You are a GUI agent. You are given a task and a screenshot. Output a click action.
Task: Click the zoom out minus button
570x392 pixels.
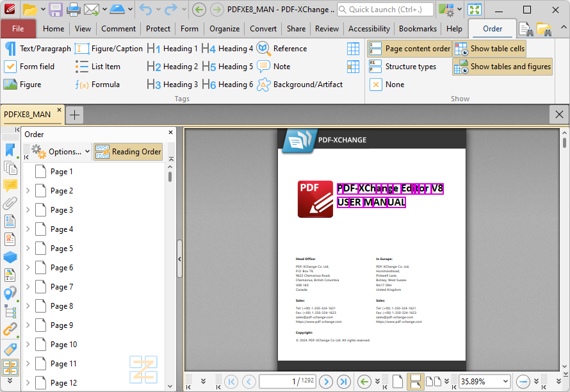[x=523, y=382]
